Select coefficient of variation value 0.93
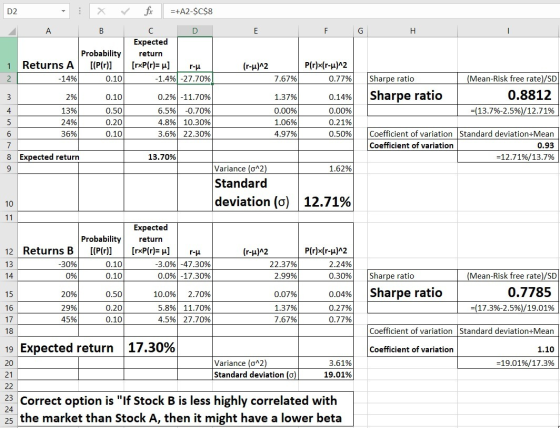Image resolution: width=560 pixels, height=428 pixels. [x=508, y=145]
